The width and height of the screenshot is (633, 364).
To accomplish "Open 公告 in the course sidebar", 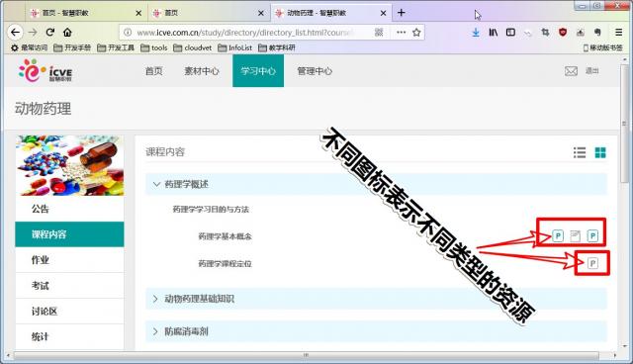I will coord(69,209).
